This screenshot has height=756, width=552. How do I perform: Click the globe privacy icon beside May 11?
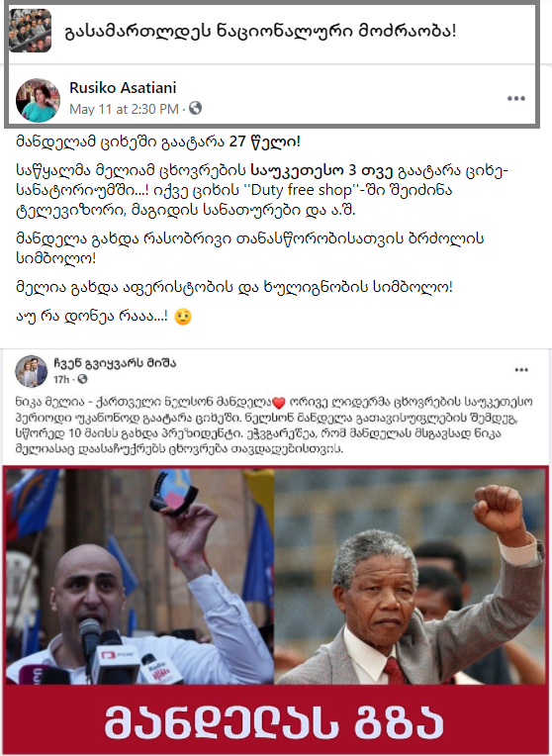point(195,108)
